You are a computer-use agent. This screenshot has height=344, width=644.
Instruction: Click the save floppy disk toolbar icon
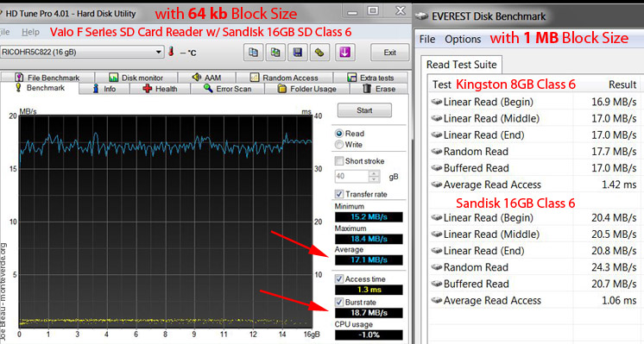[297, 53]
